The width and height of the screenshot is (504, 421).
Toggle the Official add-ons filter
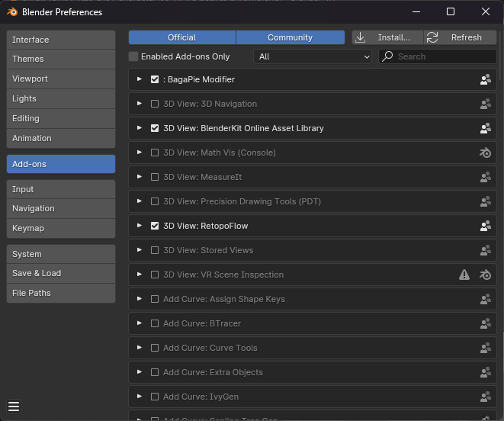point(182,37)
